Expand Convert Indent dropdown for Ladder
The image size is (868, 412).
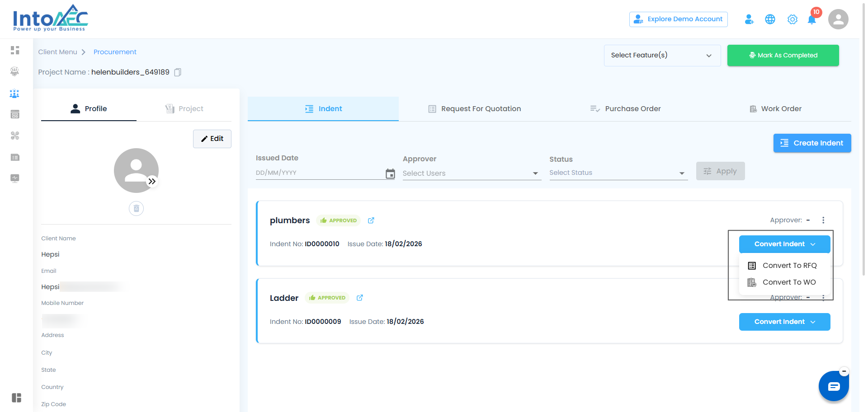click(x=785, y=322)
